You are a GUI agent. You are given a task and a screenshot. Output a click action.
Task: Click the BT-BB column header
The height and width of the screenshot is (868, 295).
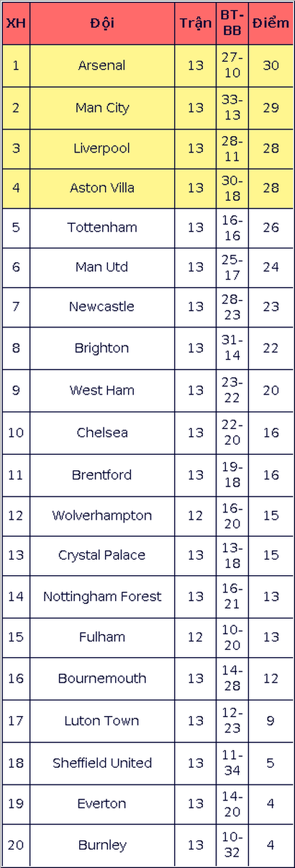[x=232, y=24]
